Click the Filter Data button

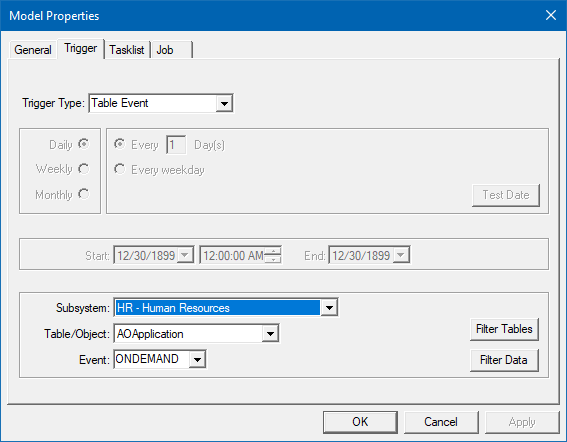504,360
